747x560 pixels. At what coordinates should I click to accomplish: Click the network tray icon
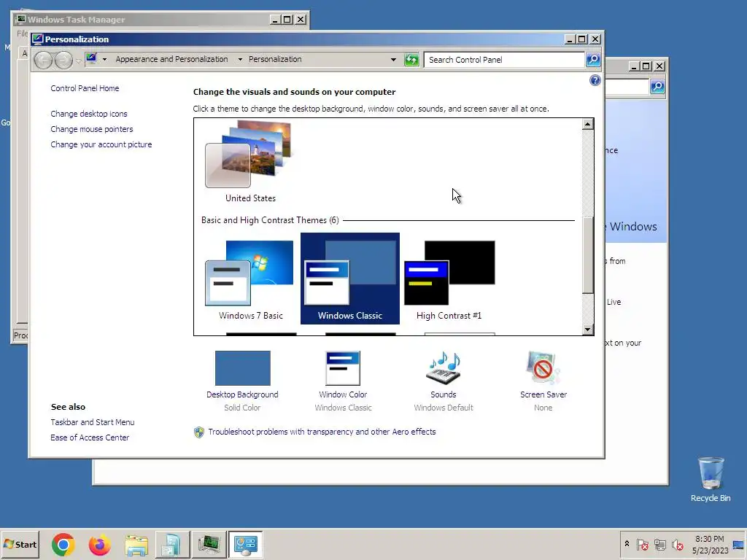pyautogui.click(x=659, y=544)
